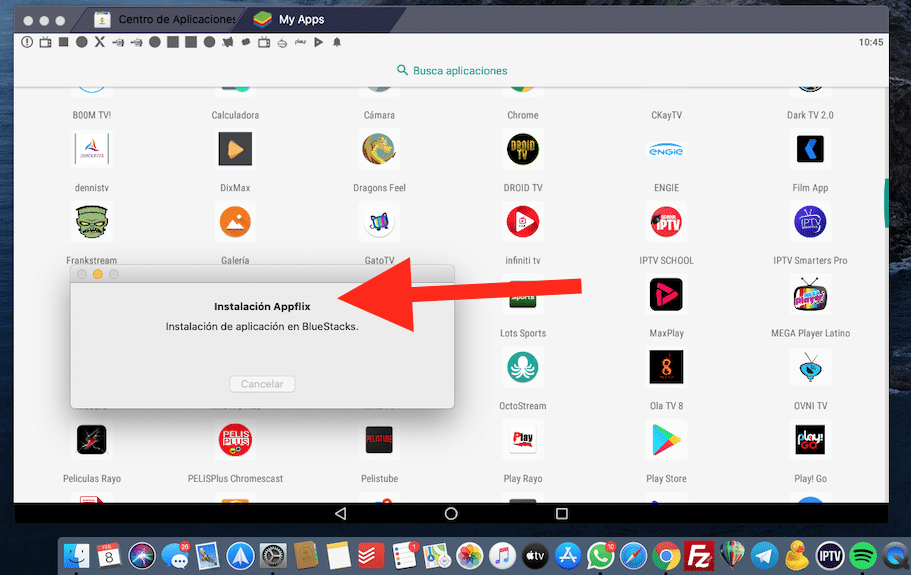
Task: Open Peliculas Rayo app
Action: coord(92,440)
